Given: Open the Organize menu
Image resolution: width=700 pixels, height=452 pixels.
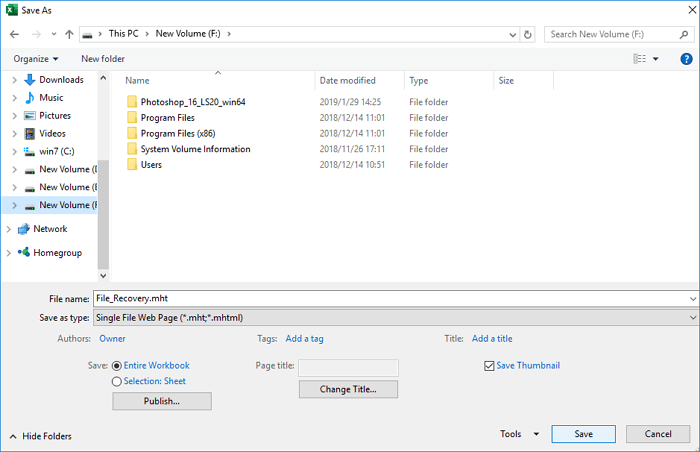Looking at the screenshot, I should click(35, 59).
